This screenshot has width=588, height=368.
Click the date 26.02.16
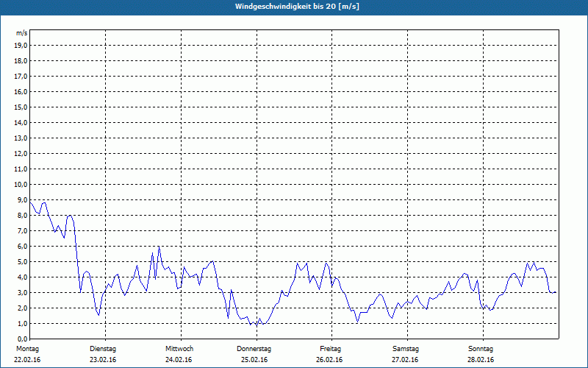tap(329, 360)
